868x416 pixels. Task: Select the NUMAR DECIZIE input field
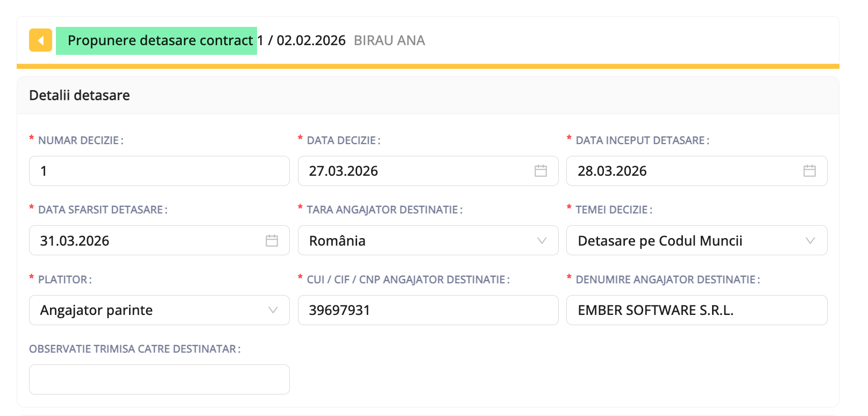[159, 171]
